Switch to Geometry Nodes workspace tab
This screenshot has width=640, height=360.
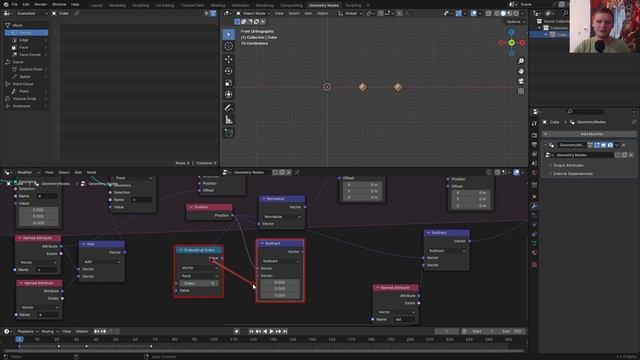tap(324, 5)
